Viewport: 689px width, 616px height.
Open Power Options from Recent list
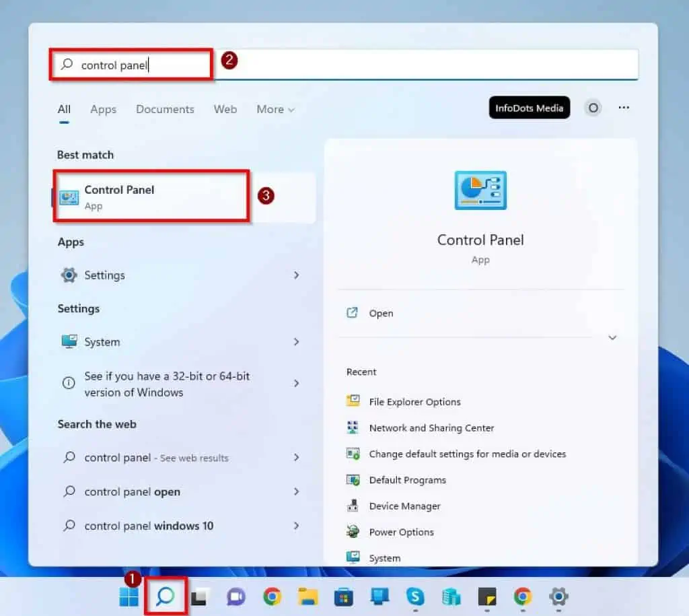(x=402, y=532)
